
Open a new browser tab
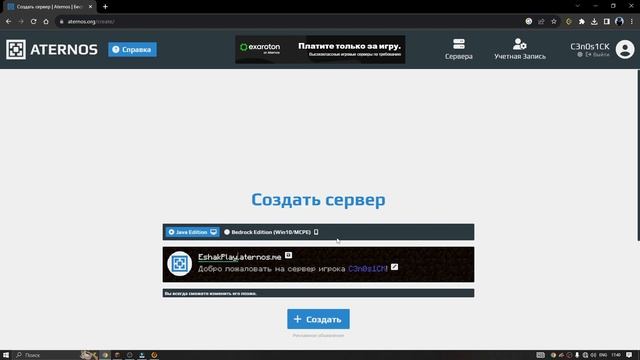[x=105, y=7]
